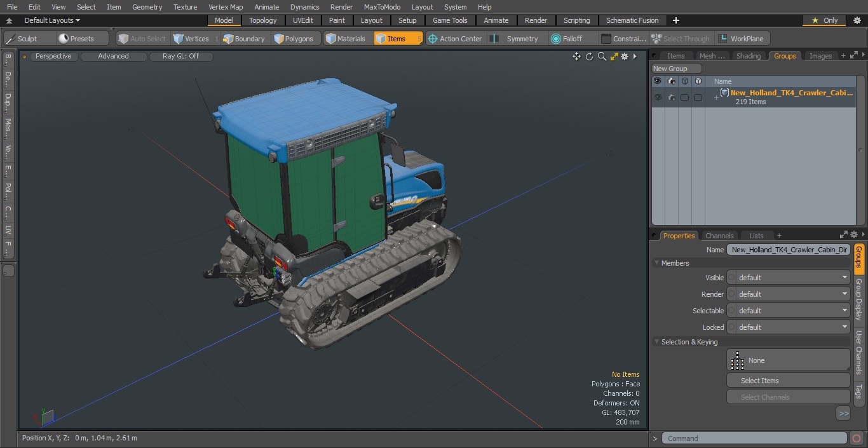The width and height of the screenshot is (868, 448).
Task: Click the eye column header in Groups list
Action: point(658,81)
